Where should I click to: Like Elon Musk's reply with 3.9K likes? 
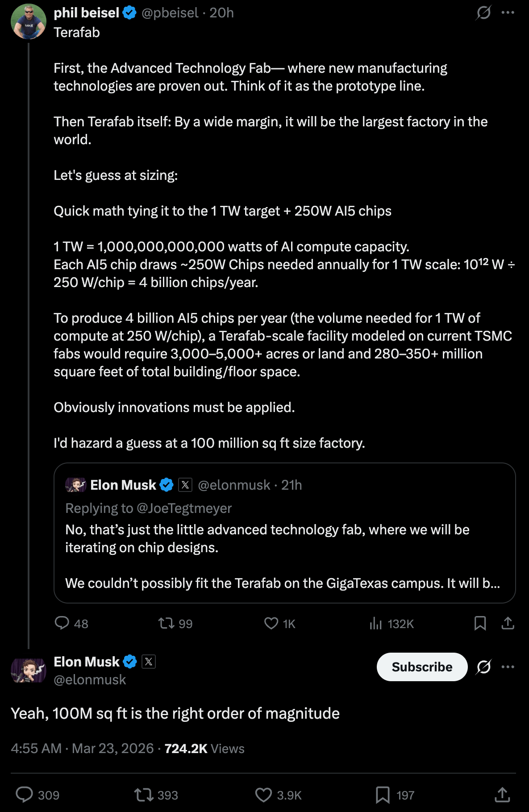click(263, 795)
